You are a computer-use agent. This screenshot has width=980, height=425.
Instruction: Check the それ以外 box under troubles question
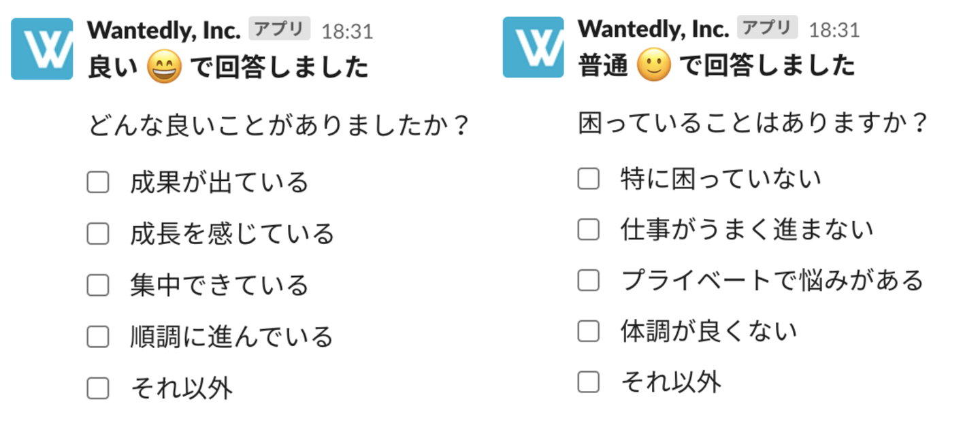[x=589, y=382]
